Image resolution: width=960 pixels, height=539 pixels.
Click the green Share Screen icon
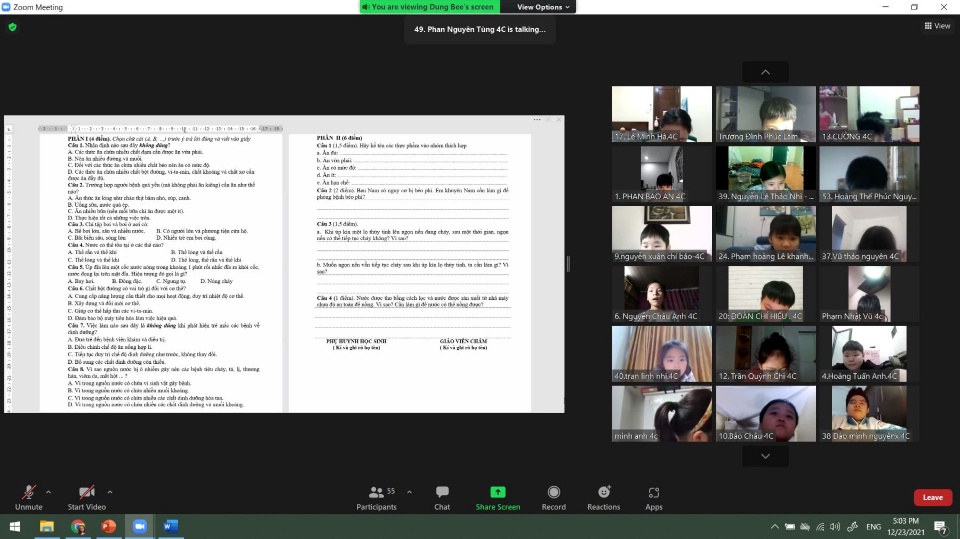(x=497, y=492)
